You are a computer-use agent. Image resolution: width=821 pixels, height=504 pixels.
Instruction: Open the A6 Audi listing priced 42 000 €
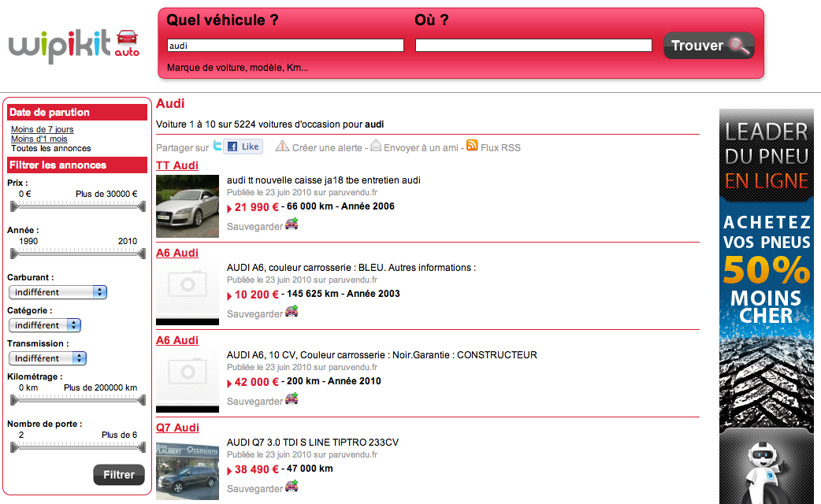pyautogui.click(x=177, y=340)
